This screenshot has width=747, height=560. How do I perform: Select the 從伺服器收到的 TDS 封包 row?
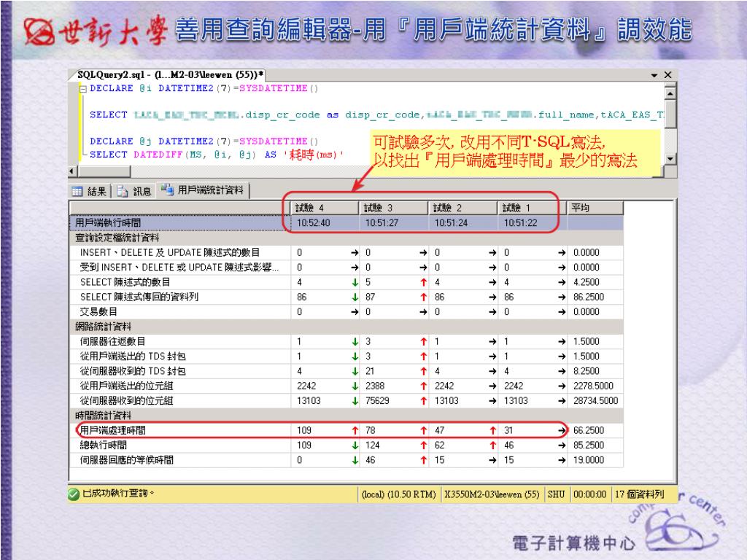[x=347, y=371]
